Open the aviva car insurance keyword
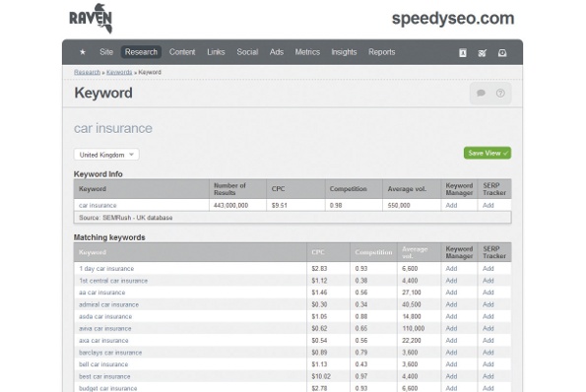 coord(105,329)
